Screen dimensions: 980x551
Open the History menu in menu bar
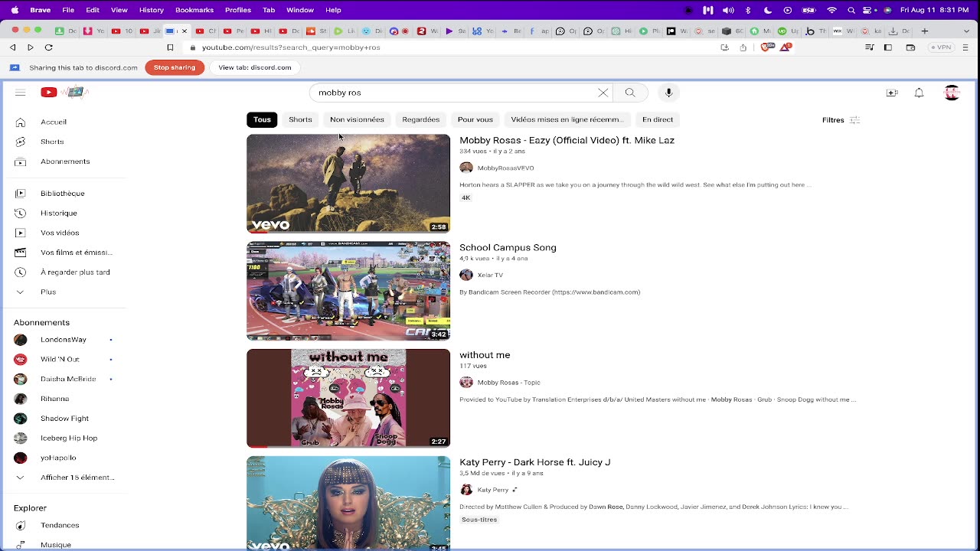pos(152,10)
